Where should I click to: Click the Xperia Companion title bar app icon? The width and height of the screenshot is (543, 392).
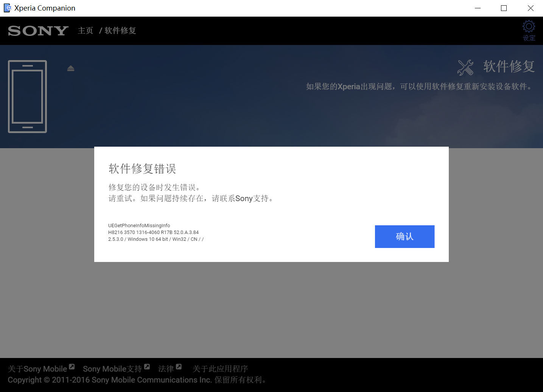[x=7, y=8]
